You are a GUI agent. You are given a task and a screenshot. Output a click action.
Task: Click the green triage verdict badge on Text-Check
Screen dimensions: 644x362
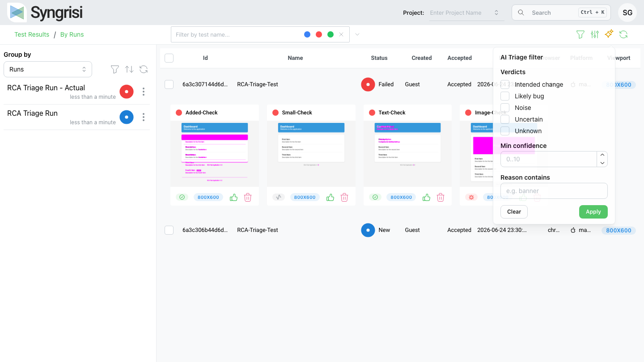375,197
